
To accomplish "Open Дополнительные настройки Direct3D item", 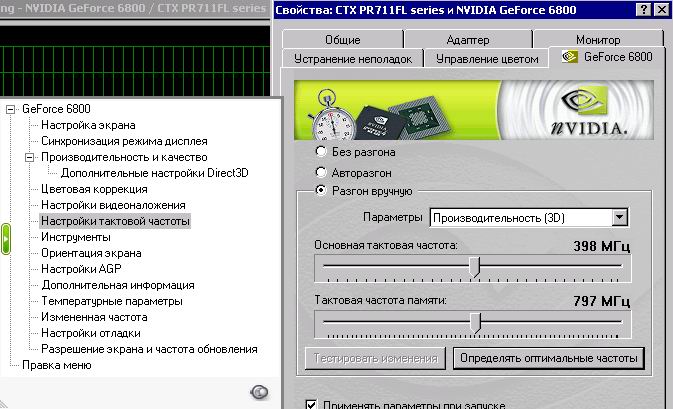I will pos(155,173).
